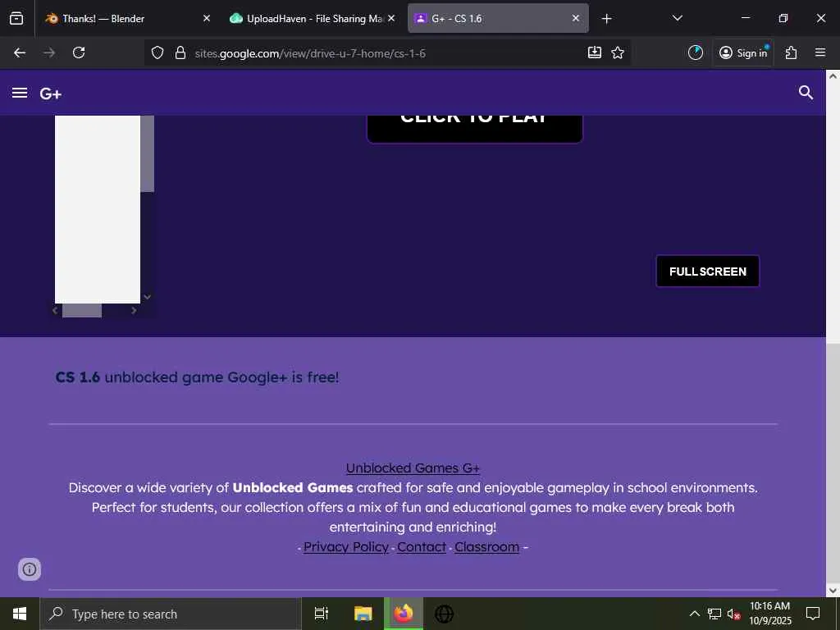View site security padlock info
Screen dimensions: 840x630
[180, 52]
